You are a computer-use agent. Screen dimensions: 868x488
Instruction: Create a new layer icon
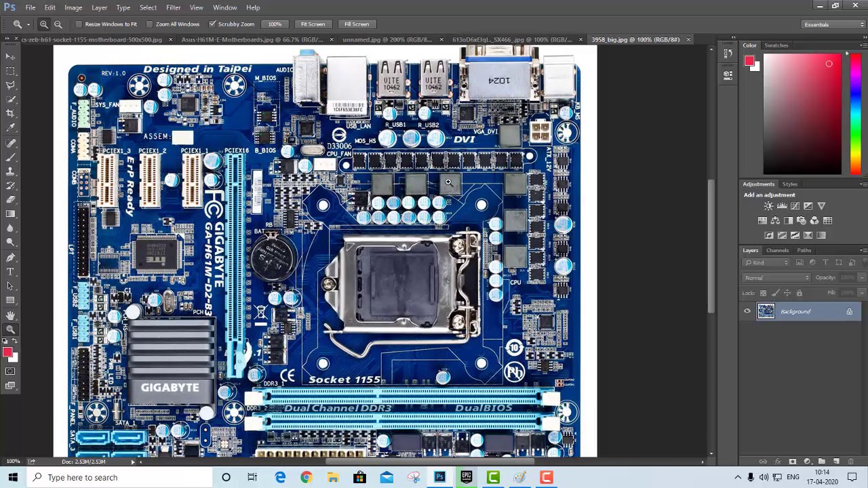836,462
